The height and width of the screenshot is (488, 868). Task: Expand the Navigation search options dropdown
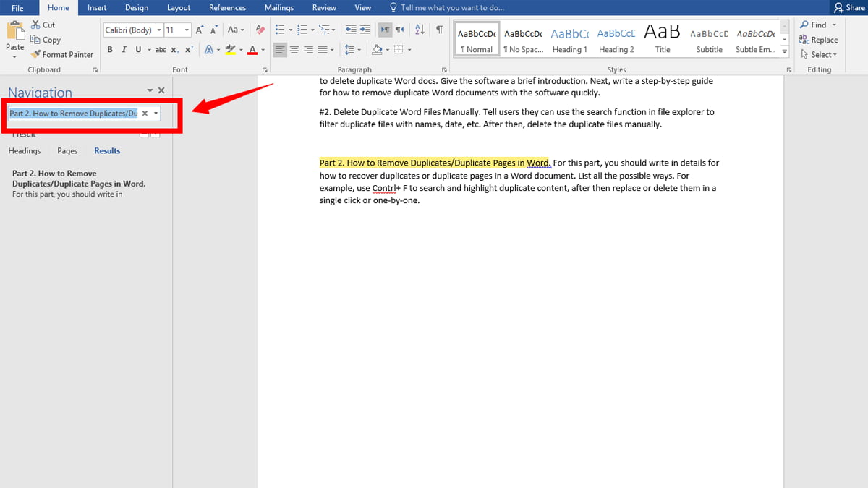pyautogui.click(x=156, y=114)
